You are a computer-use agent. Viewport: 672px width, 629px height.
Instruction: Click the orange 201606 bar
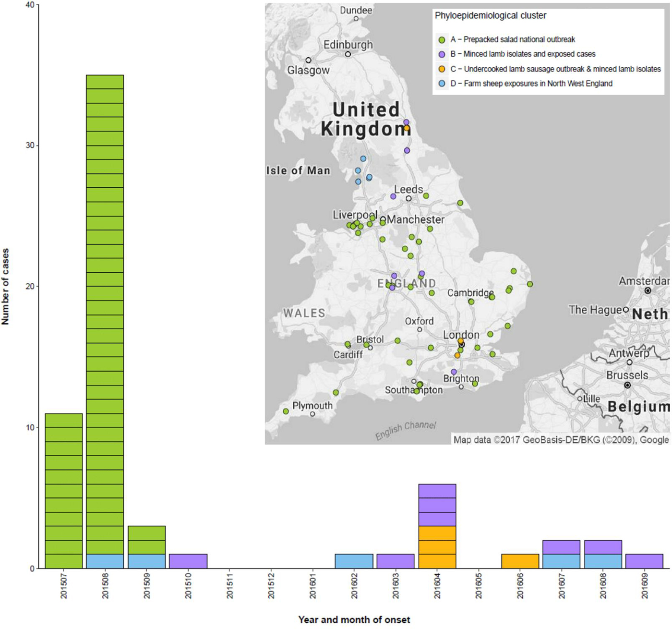(520, 561)
